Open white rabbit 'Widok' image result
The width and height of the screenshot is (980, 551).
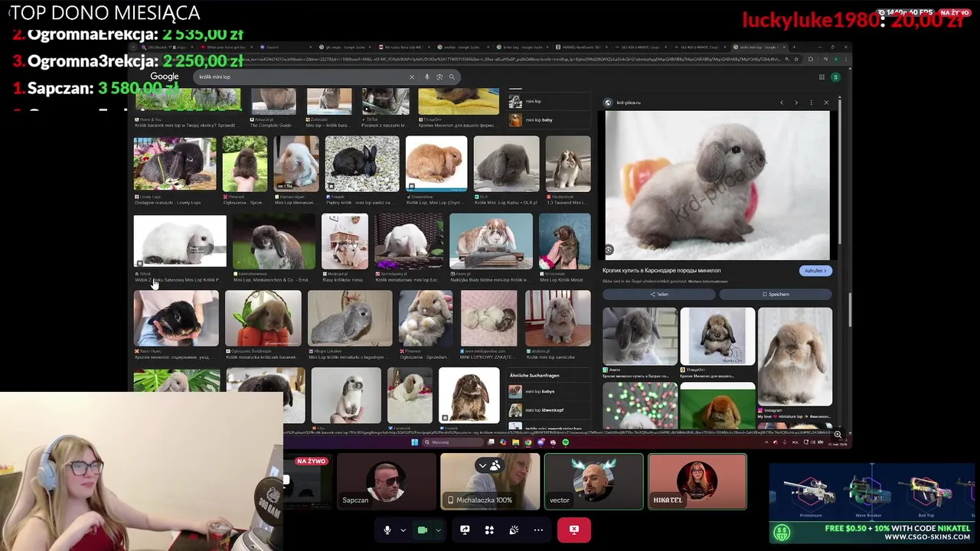(180, 242)
